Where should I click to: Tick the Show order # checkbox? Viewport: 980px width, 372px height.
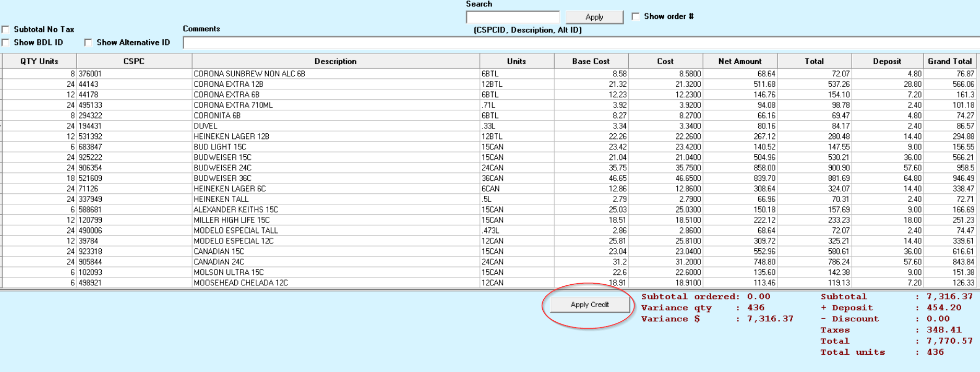(x=636, y=16)
